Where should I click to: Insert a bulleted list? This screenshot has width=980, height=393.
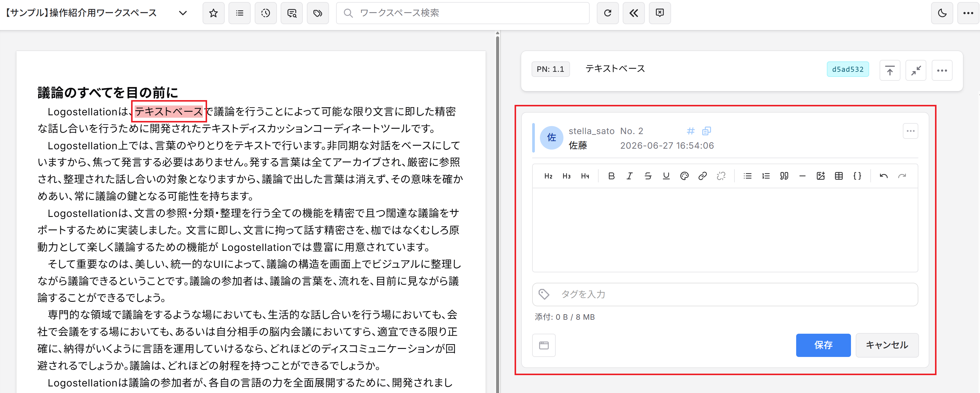(x=748, y=176)
